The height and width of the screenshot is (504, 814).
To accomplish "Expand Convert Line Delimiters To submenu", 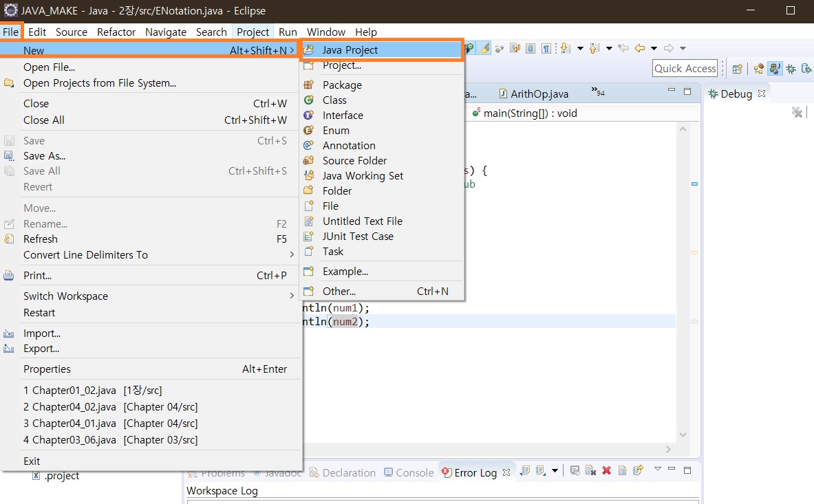I will point(151,254).
